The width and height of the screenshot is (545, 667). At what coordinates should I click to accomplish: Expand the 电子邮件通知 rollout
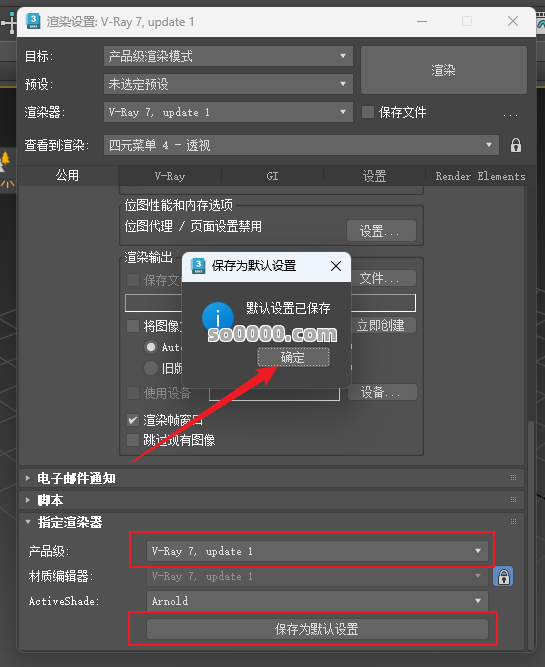point(271,478)
